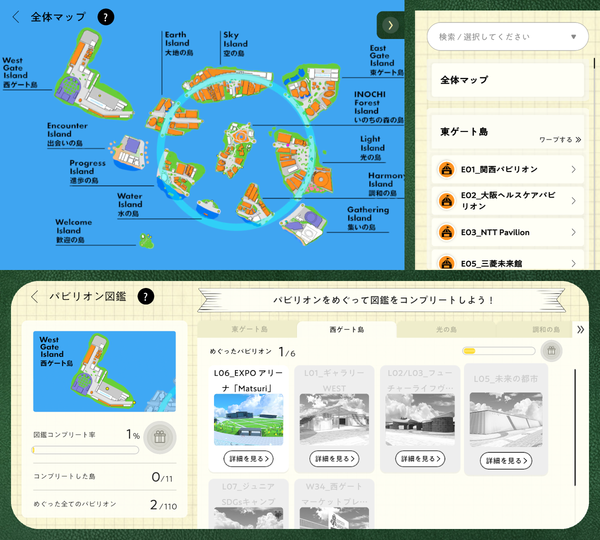Click the めぐったパビリオン yellow progress bar
This screenshot has height=540, width=600.
point(499,351)
